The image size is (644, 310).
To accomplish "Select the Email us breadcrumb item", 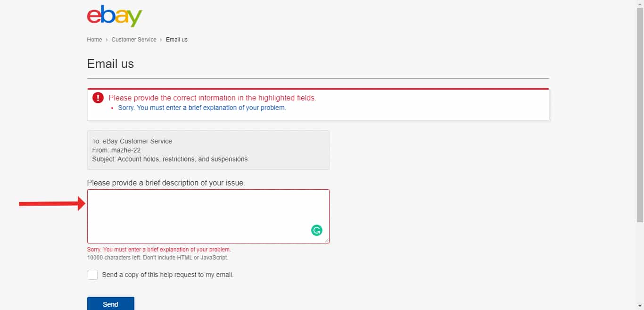I will click(177, 40).
